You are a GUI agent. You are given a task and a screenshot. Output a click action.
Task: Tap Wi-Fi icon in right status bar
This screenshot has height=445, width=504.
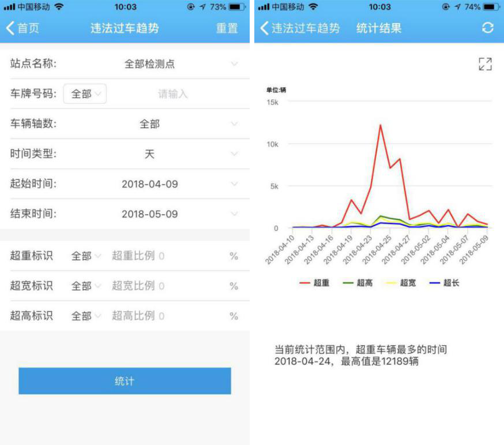(313, 7)
